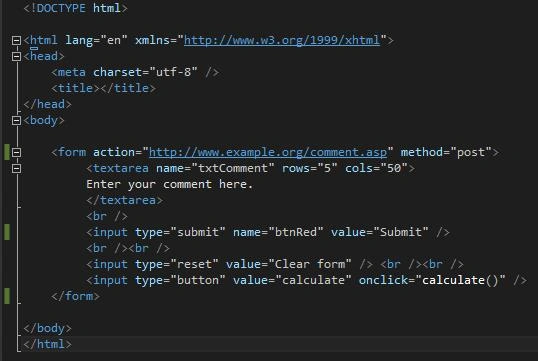
Task: Click the example.org comment.asp action URL
Action: pos(268,152)
